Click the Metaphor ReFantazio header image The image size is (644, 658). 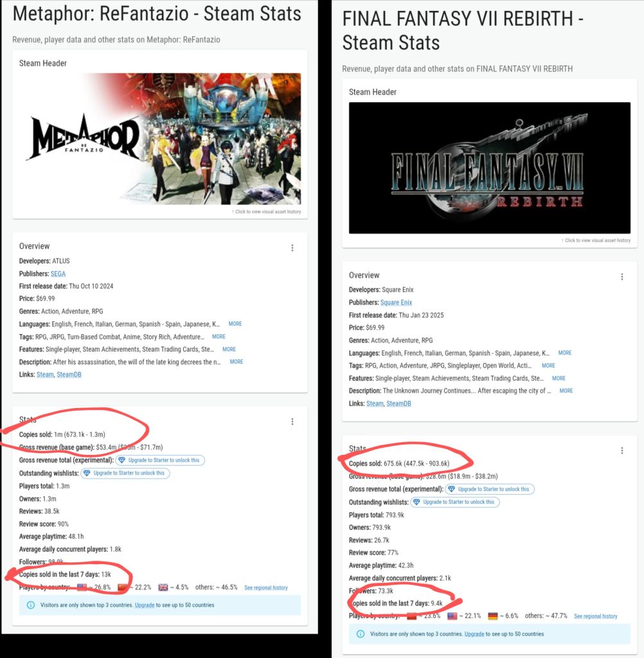pos(160,139)
